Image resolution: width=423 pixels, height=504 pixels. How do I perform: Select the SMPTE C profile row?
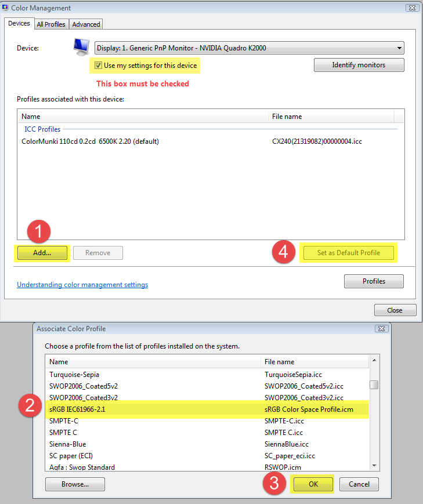207,433
